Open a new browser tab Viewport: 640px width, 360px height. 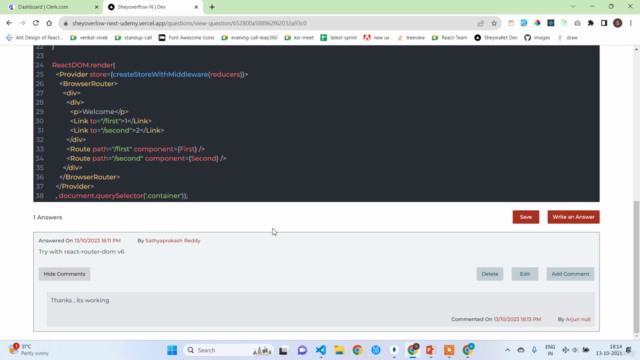(x=212, y=7)
